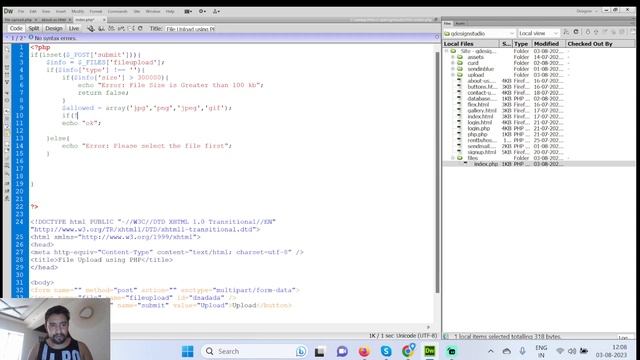Show hidden system tray icons
Screen dimensions: 640x360
(x=491, y=351)
